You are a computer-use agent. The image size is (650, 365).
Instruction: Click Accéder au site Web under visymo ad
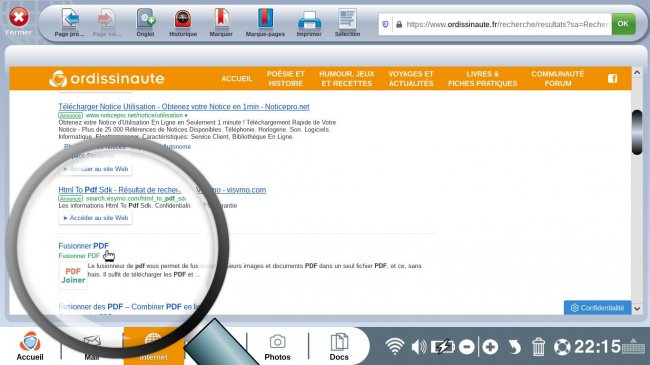click(x=95, y=218)
